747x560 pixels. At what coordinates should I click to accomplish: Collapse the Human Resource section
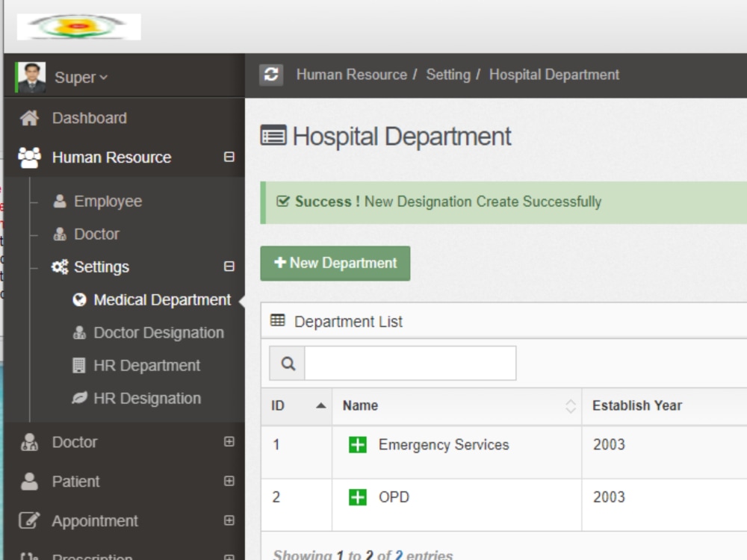(x=229, y=157)
